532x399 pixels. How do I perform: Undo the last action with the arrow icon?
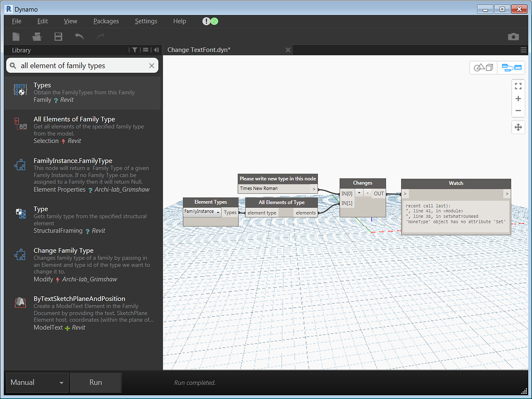coord(78,36)
